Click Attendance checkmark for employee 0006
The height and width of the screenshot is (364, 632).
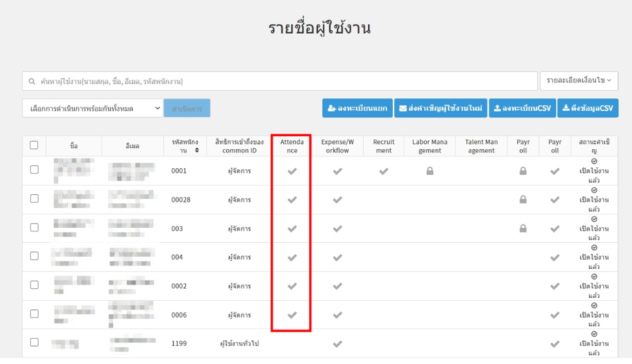292,315
